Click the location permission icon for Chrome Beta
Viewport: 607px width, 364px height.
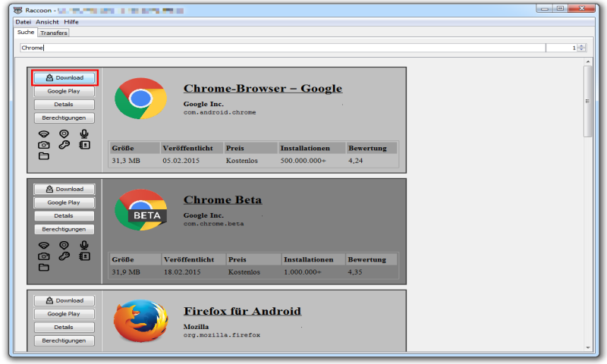point(64,245)
